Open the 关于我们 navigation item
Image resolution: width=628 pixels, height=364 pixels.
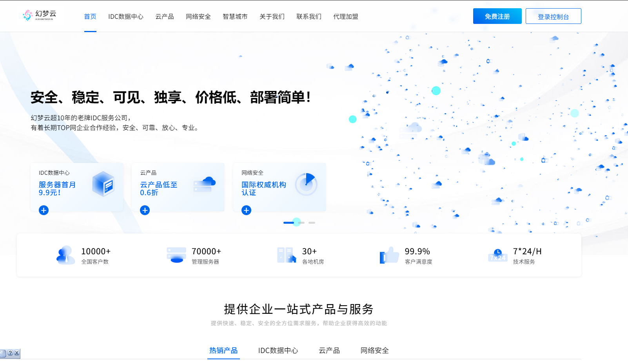pos(272,16)
